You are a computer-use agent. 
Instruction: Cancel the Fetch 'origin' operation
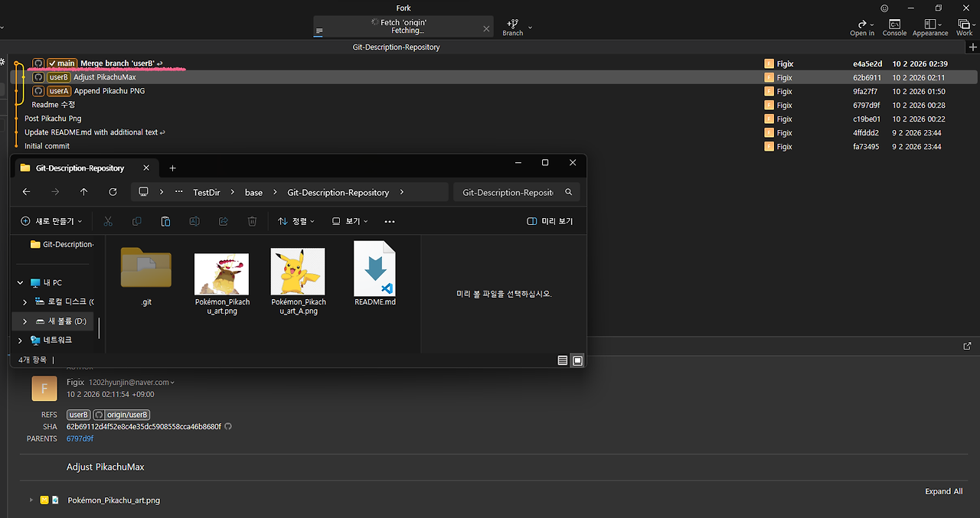486,28
